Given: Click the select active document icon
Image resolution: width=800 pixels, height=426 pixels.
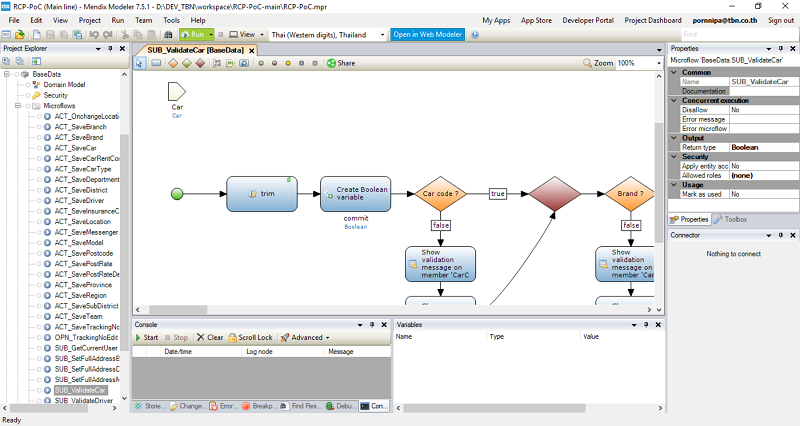Looking at the screenshot, I should (x=36, y=61).
